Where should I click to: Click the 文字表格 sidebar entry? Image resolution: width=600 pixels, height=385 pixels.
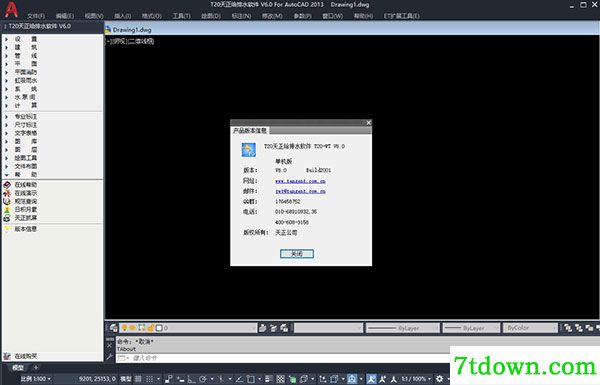tap(26, 133)
